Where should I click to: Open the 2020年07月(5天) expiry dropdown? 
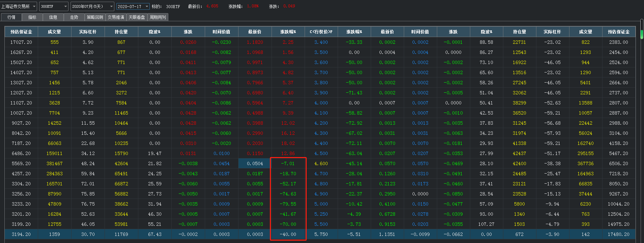click(92, 6)
